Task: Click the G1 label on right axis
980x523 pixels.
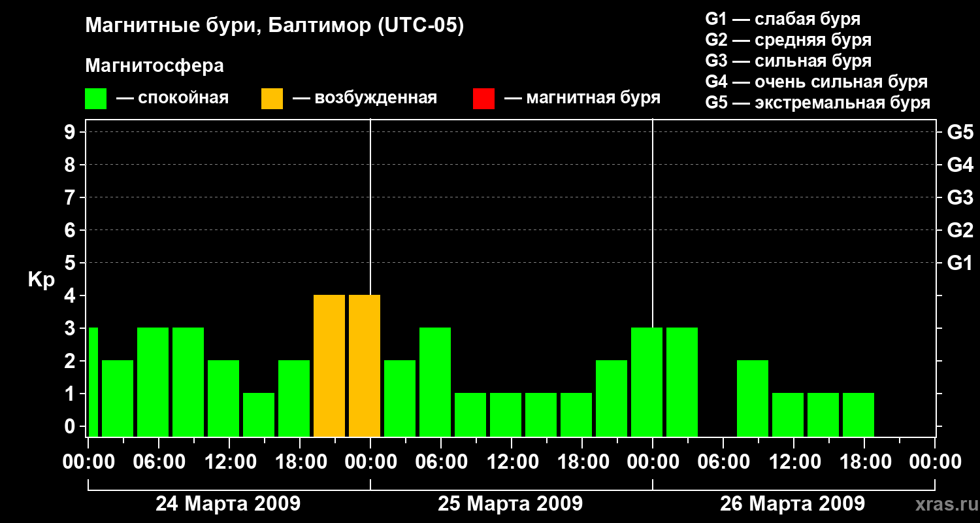Action: [960, 263]
